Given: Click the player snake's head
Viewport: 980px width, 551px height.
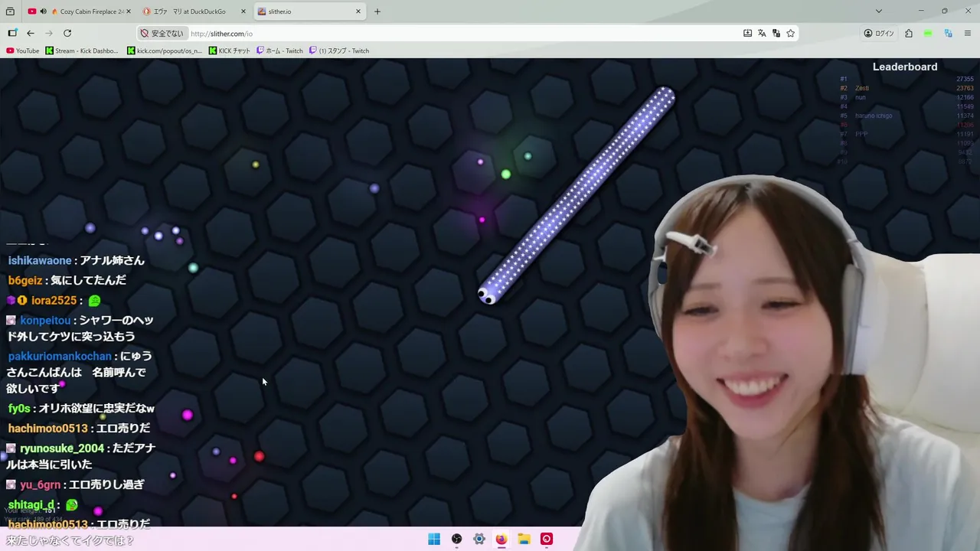Looking at the screenshot, I should (x=487, y=295).
